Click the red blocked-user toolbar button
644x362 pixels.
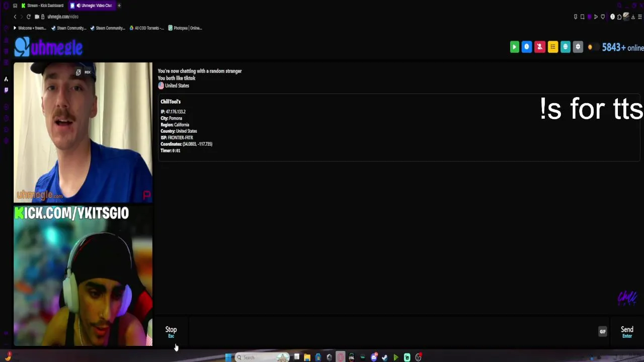point(539,47)
